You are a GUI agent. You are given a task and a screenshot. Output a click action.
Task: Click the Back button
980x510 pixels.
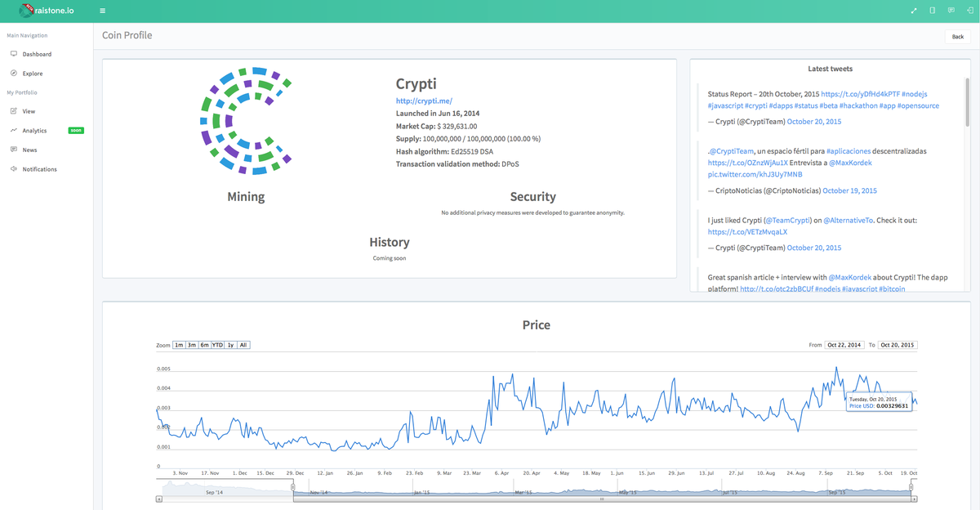[x=958, y=37]
